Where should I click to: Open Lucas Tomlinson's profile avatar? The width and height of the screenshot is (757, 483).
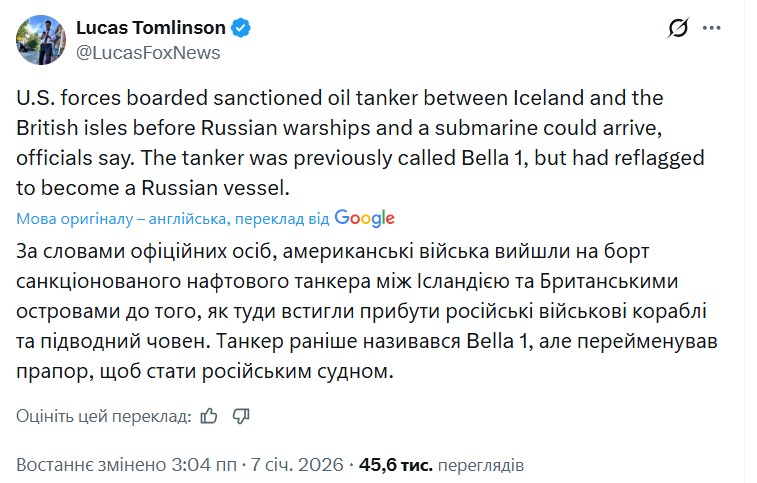39,39
